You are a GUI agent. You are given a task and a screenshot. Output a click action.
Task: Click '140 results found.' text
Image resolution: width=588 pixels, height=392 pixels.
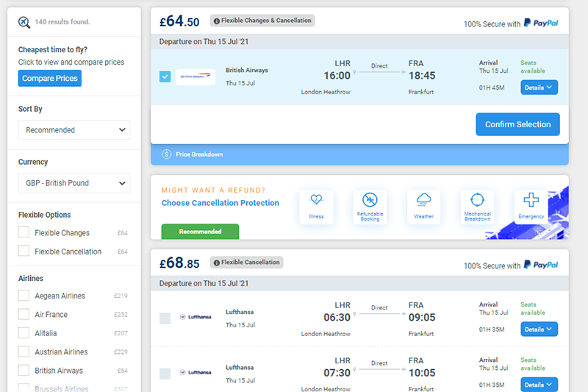point(62,22)
